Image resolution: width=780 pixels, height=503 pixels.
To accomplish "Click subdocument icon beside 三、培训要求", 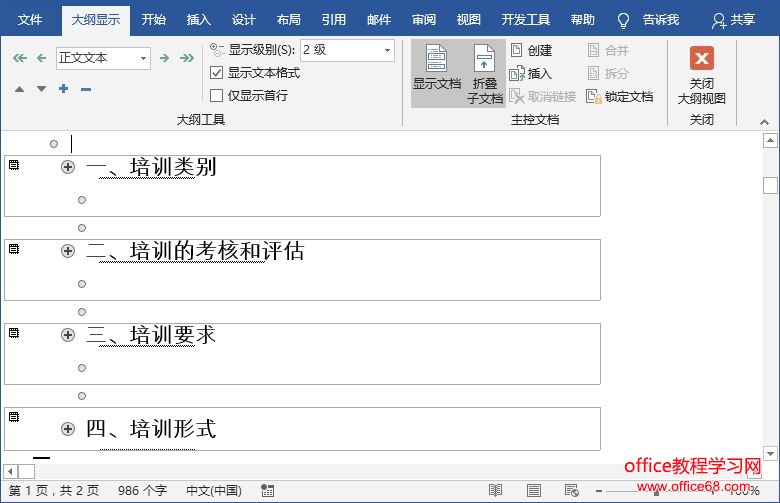I will pos(14,333).
